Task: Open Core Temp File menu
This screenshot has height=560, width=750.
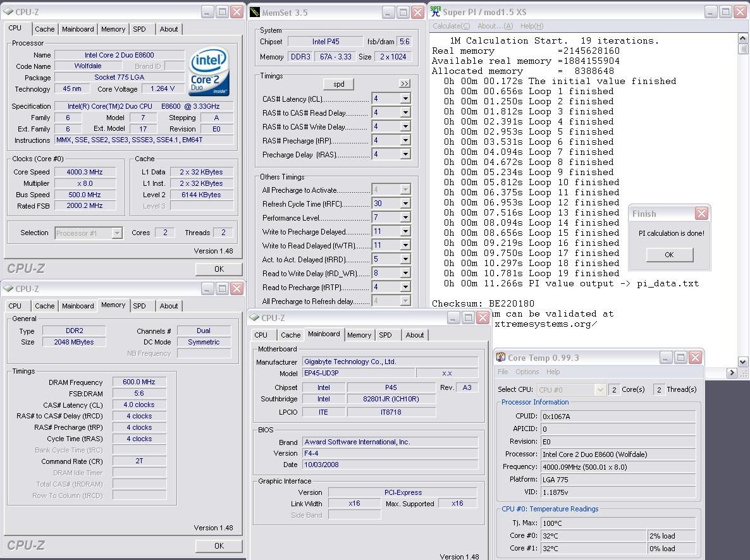Action: (x=503, y=372)
